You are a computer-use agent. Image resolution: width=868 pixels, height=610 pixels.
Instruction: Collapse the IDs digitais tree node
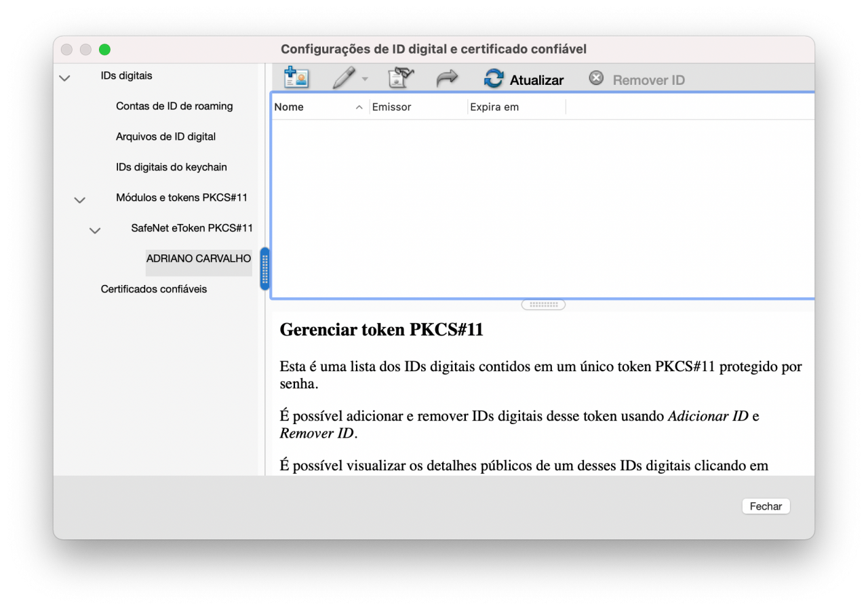click(x=64, y=78)
